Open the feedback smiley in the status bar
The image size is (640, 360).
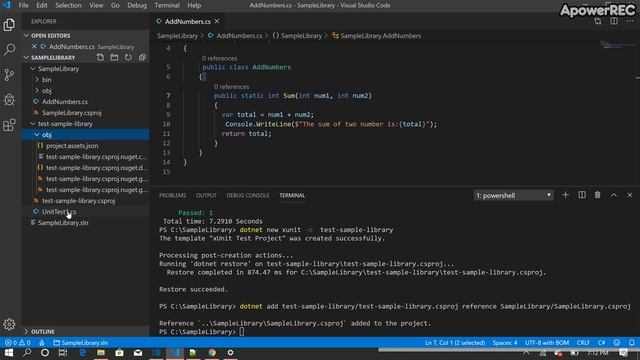pos(617,343)
